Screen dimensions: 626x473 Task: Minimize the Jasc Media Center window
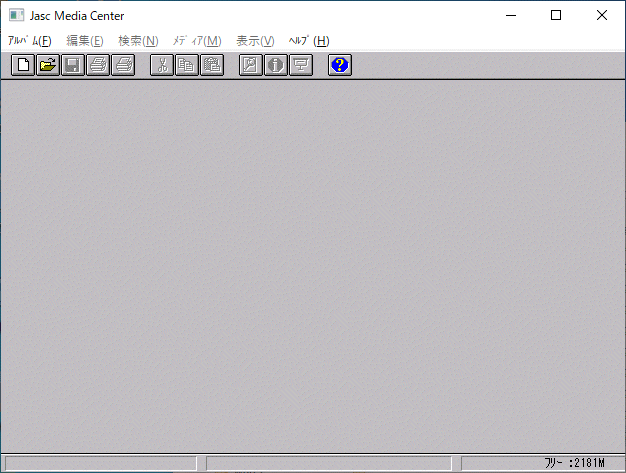tap(511, 16)
